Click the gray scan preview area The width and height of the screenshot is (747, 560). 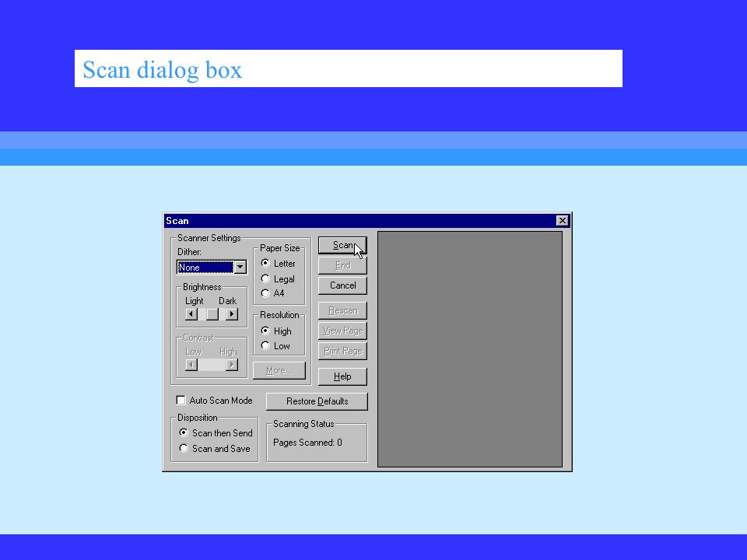pyautogui.click(x=470, y=349)
